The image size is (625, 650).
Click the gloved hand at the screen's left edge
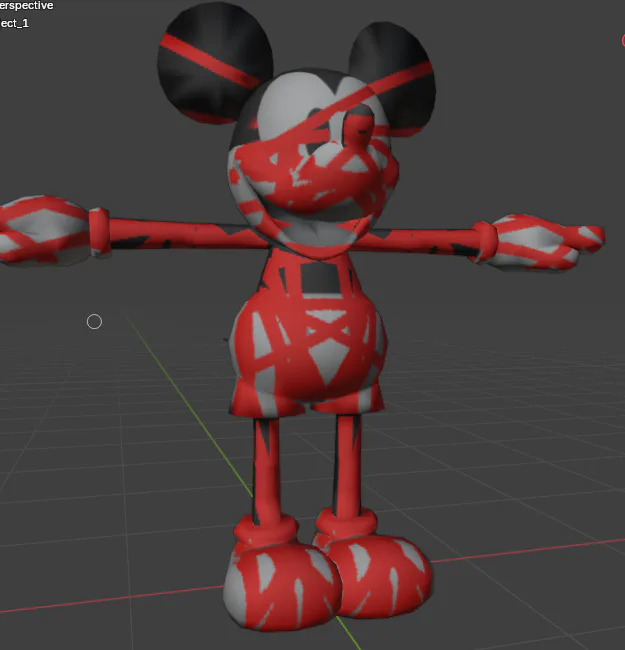tap(44, 230)
